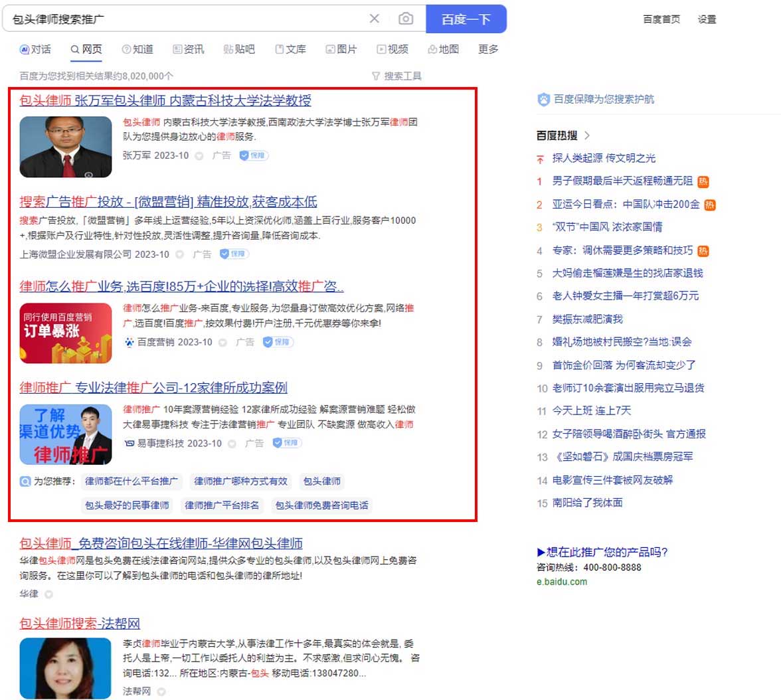Open the 百度首页 link
The width and height of the screenshot is (781, 700).
[661, 19]
